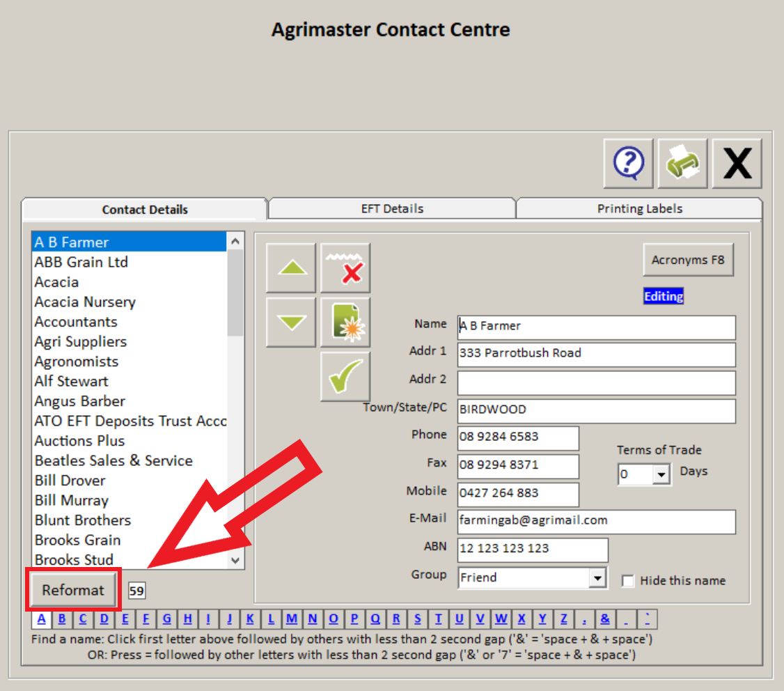Jump to names starting with letter G

(x=167, y=619)
